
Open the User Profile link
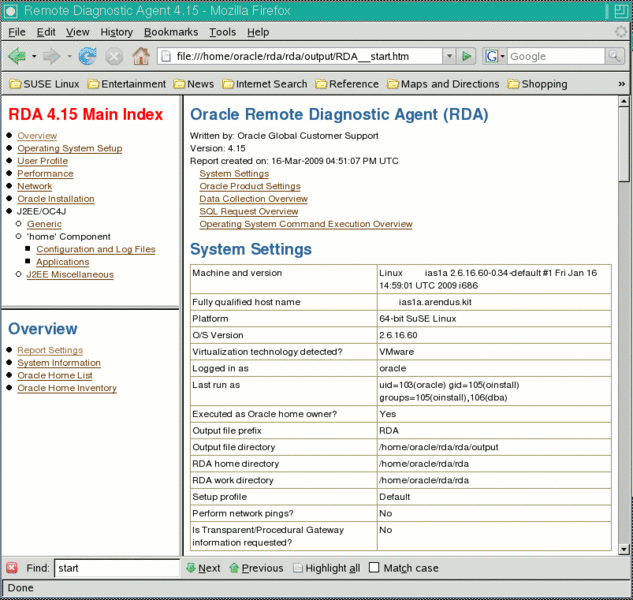tap(42, 161)
